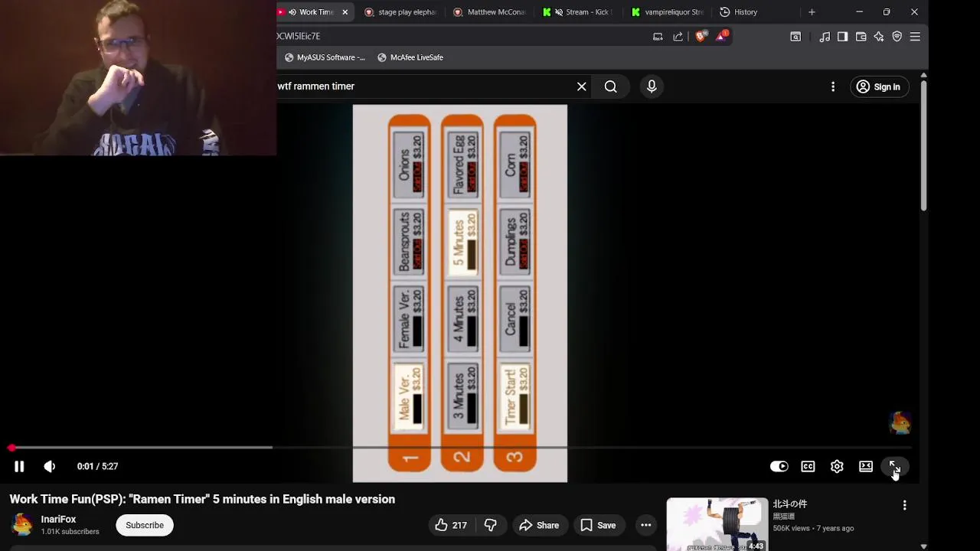Open Leo AI sparkle icon
The image size is (980, 551).
[879, 36]
